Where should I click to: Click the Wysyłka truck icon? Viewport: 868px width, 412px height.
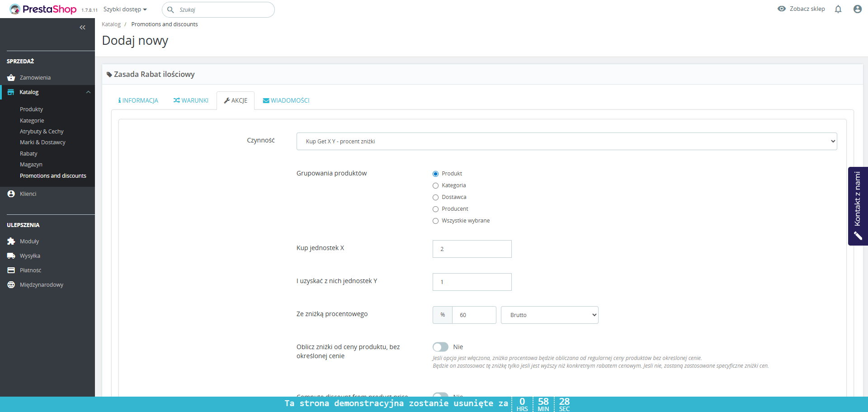(11, 256)
